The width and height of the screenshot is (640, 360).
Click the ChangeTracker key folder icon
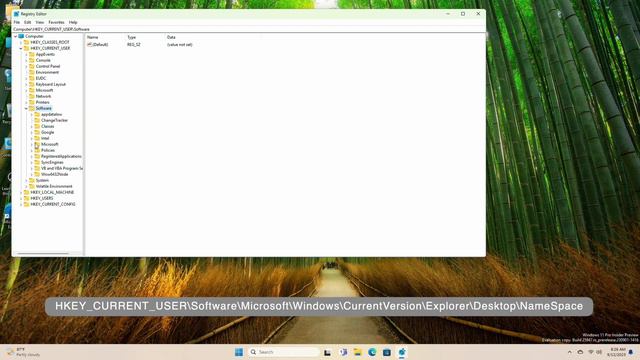(37, 120)
